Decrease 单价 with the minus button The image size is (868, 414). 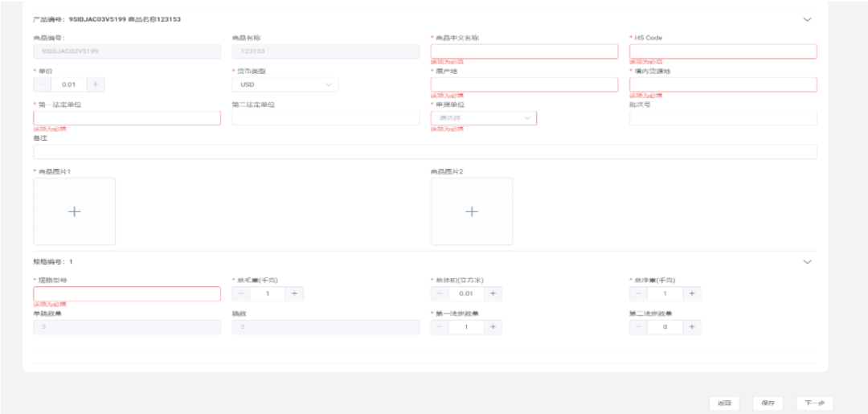pyautogui.click(x=42, y=84)
